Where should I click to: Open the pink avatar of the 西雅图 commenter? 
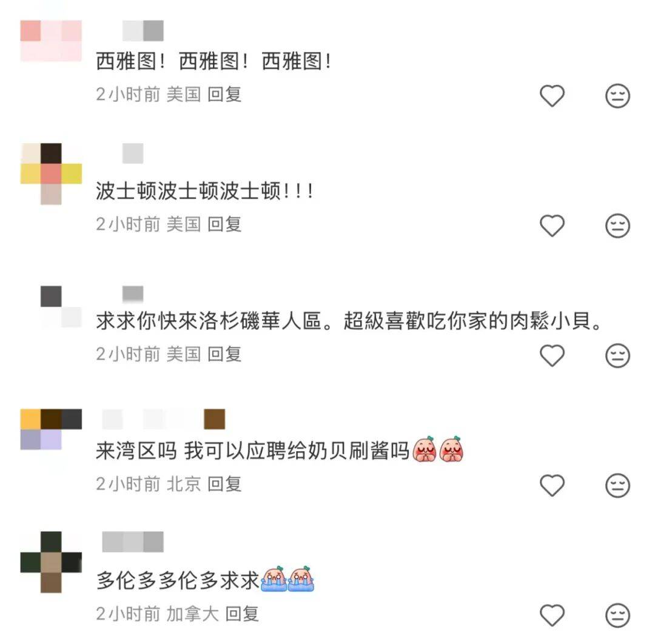pos(51,41)
